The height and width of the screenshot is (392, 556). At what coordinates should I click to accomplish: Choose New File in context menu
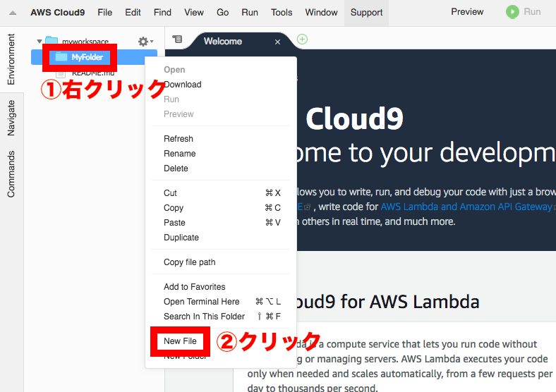[180, 341]
